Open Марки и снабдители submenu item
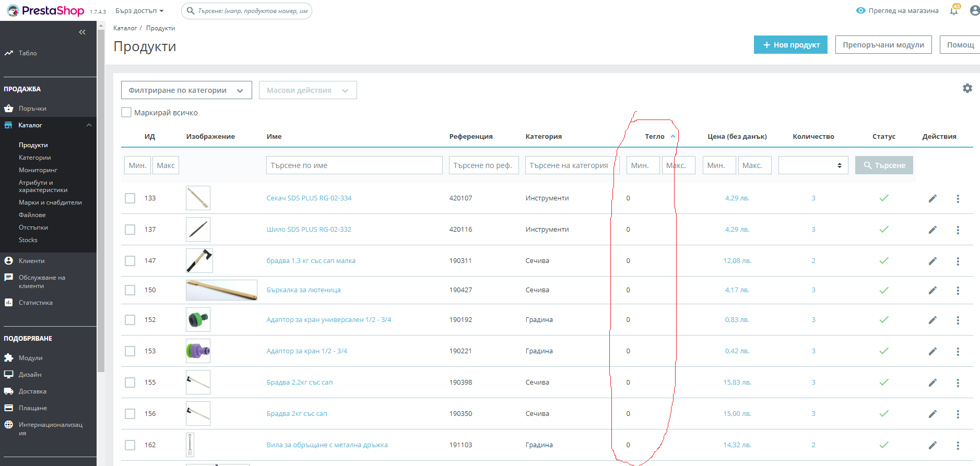This screenshot has height=466, width=980. point(50,202)
